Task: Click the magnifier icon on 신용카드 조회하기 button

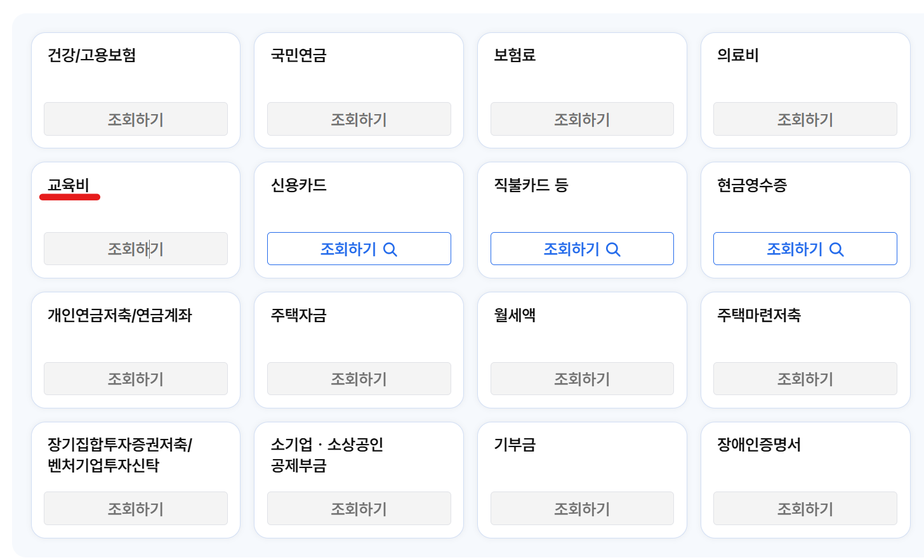Action: pos(391,249)
